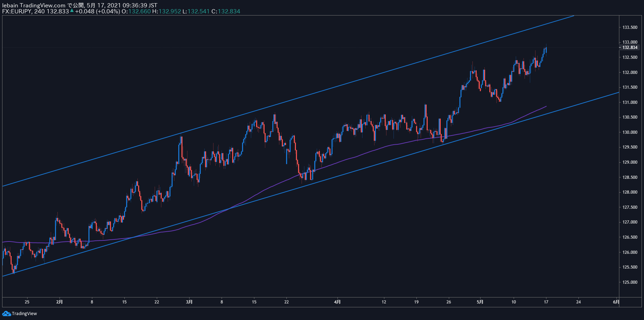
Task: Click the FX:EURJPY symbol label
Action: tap(17, 11)
